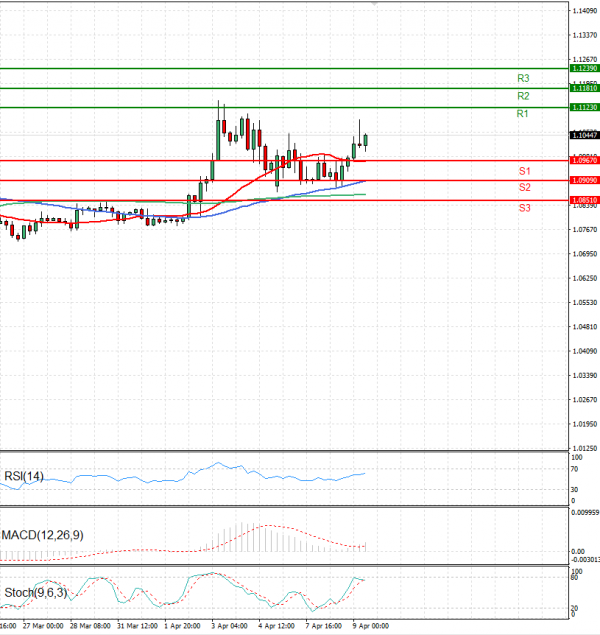The image size is (600, 635).
Task: Click the 1 Apr 20:00 time label
Action: click(x=182, y=626)
